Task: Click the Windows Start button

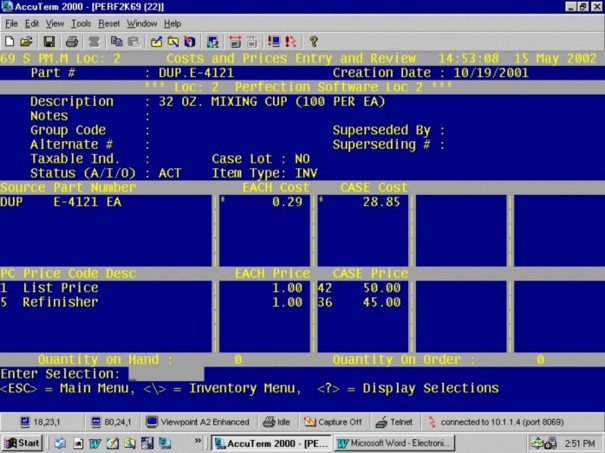Action: (x=22, y=443)
